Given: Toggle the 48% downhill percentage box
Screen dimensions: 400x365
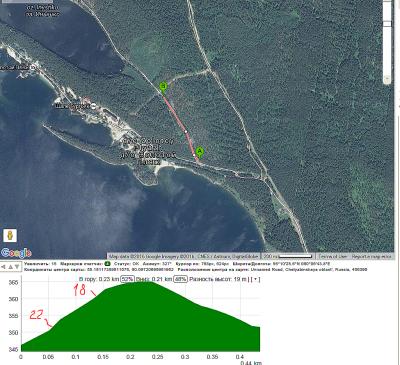Looking at the screenshot, I should 180,279.
